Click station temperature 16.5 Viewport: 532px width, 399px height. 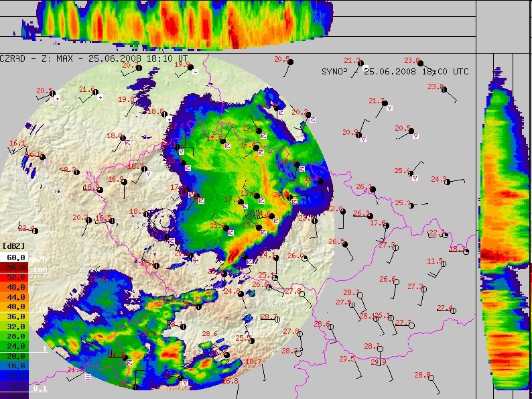[103, 217]
